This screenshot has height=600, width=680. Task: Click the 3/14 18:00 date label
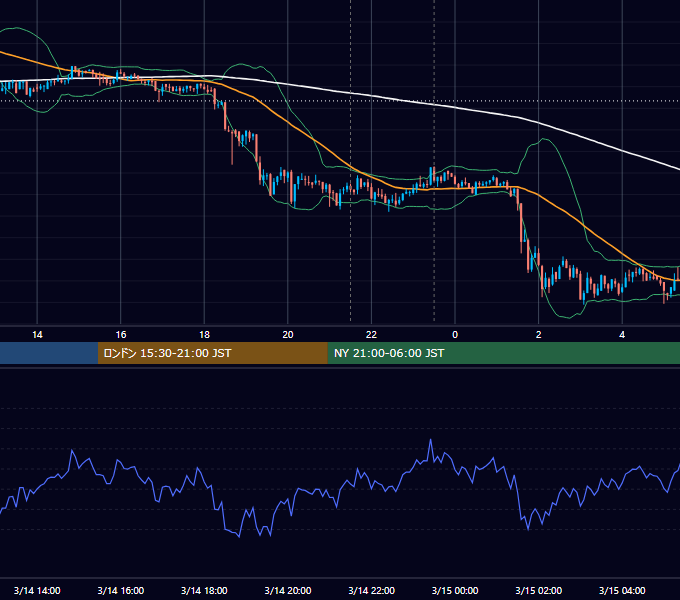pos(204,590)
